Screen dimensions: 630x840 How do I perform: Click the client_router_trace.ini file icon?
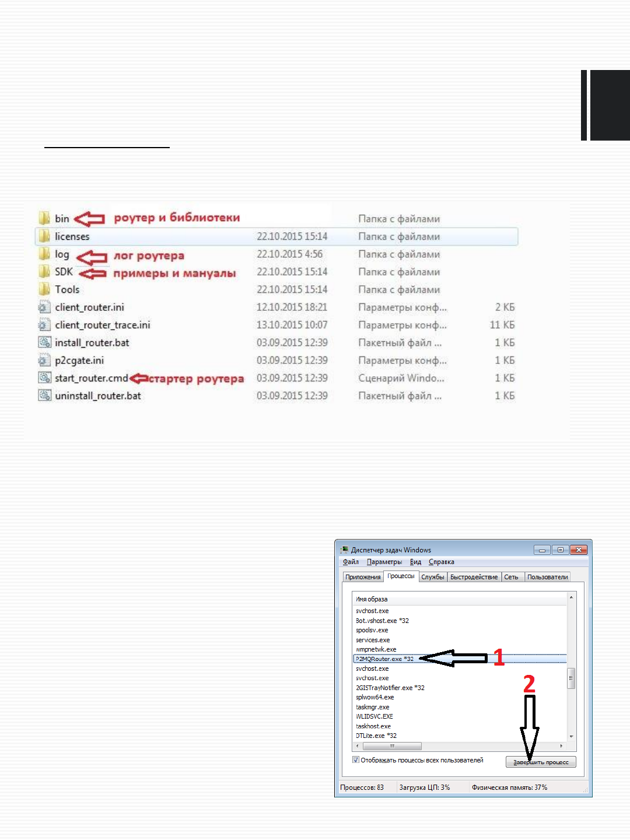click(44, 325)
